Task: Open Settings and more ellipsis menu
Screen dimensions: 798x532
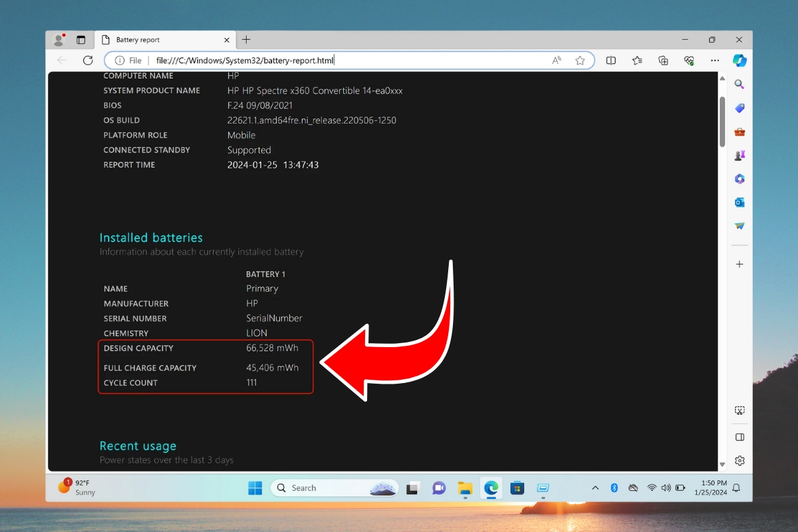Action: point(715,61)
